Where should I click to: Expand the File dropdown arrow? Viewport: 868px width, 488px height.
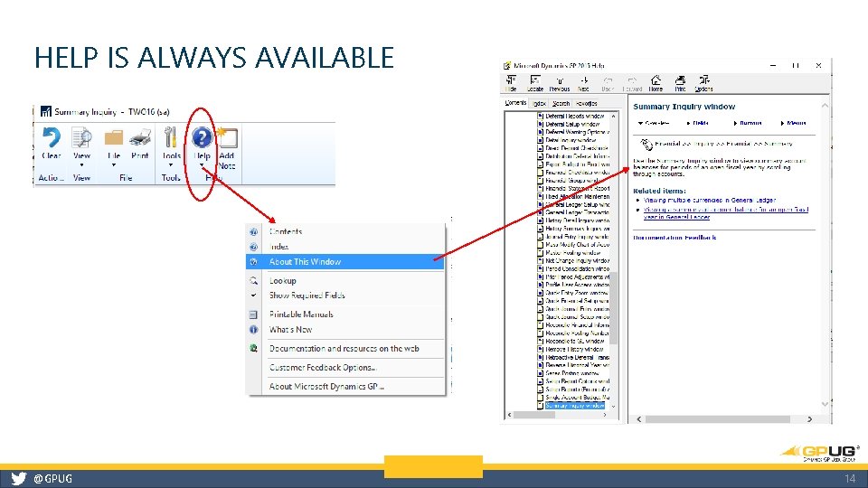[x=114, y=164]
